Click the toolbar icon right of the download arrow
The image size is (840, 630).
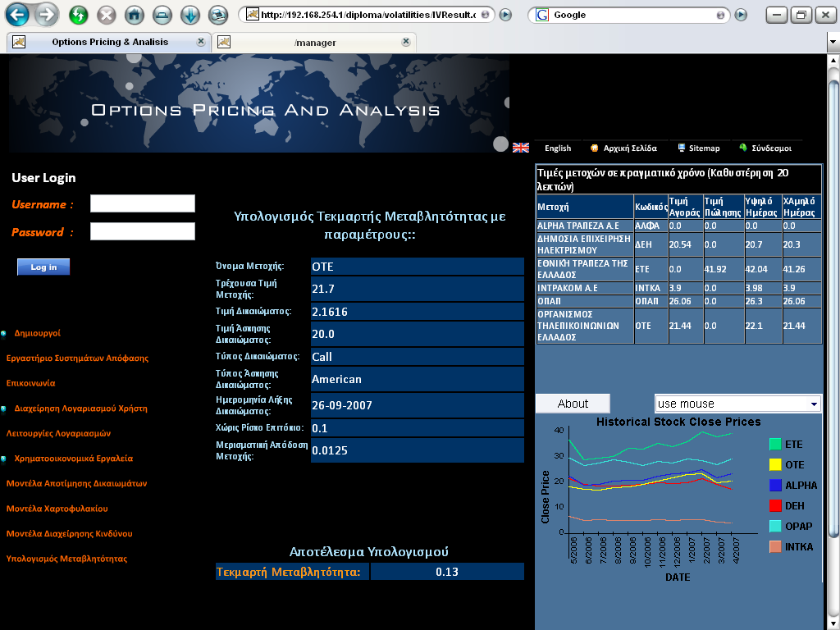[x=218, y=15]
